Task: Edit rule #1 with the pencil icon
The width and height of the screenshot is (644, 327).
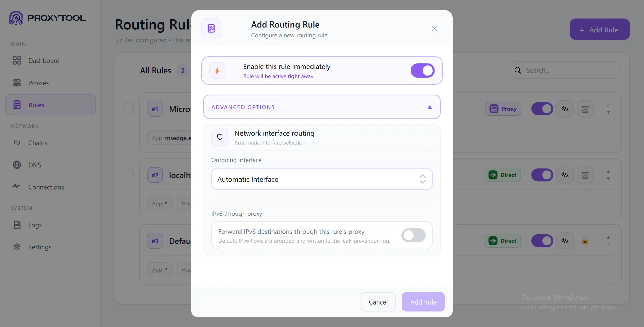Action: (x=565, y=109)
